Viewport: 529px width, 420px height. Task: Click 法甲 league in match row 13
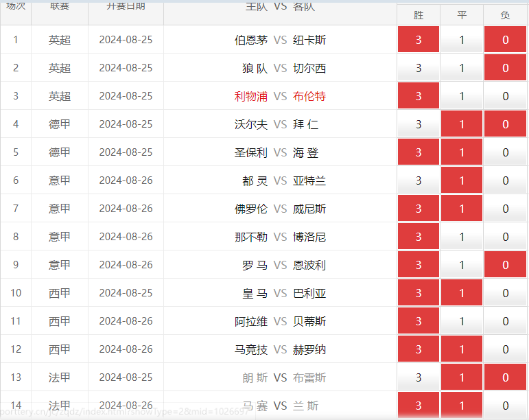click(60, 377)
